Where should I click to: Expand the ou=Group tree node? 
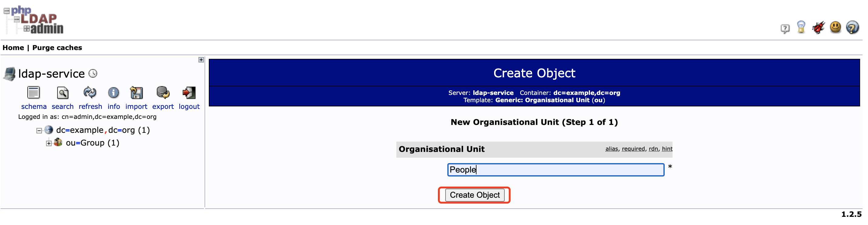49,143
